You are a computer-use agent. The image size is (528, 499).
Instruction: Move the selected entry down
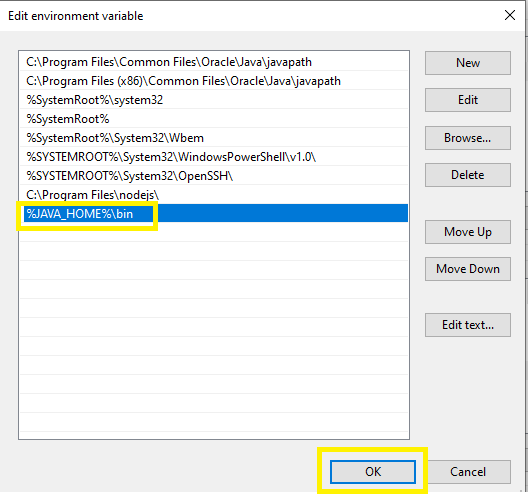(468, 269)
